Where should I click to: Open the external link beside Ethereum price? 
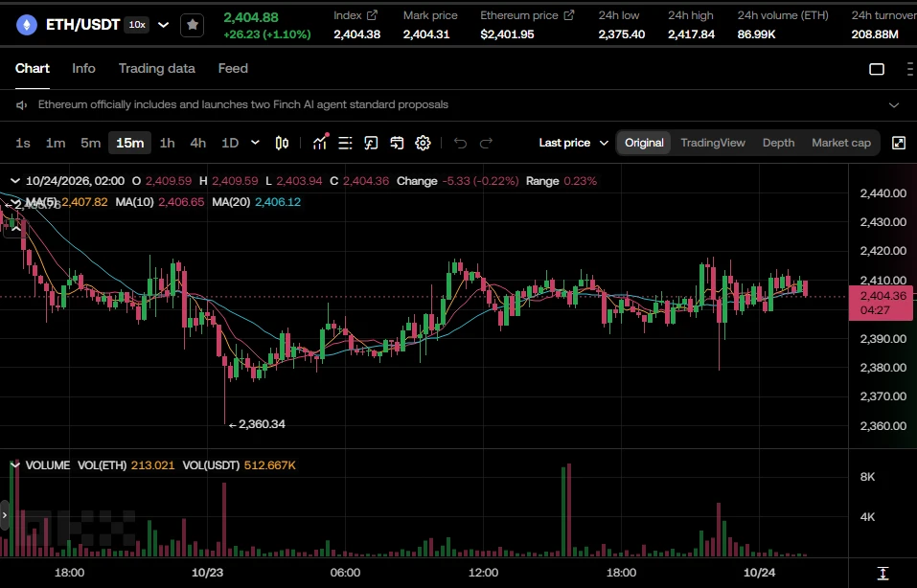pyautogui.click(x=568, y=15)
